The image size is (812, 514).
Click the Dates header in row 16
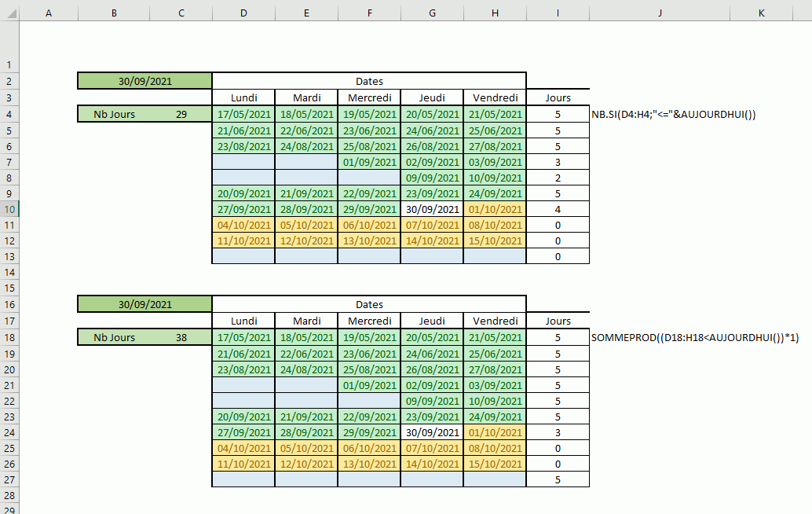[369, 304]
